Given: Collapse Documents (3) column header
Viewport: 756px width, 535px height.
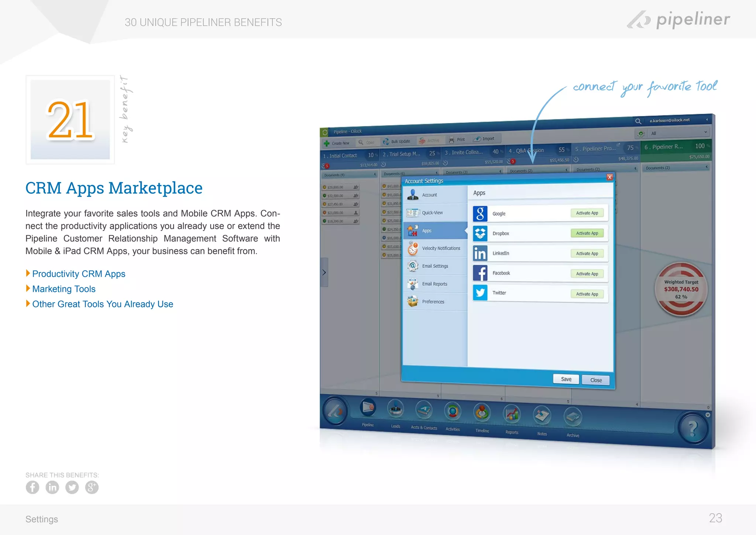Looking at the screenshot, I should (x=501, y=171).
